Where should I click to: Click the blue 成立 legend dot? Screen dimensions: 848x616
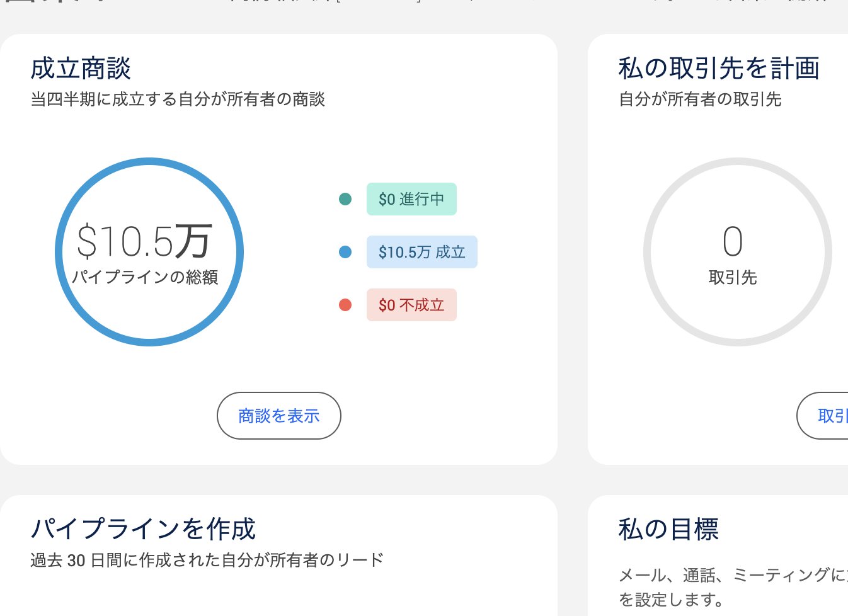(x=345, y=252)
